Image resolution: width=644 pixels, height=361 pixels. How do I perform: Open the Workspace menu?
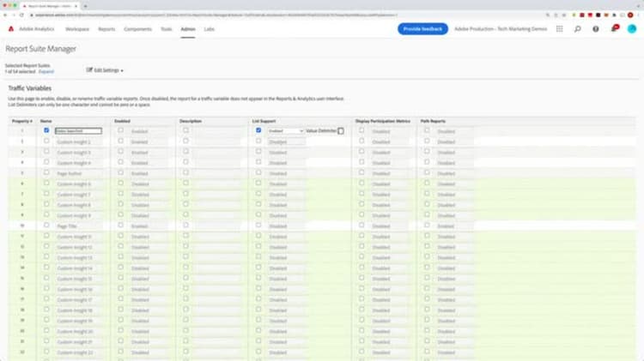point(77,29)
